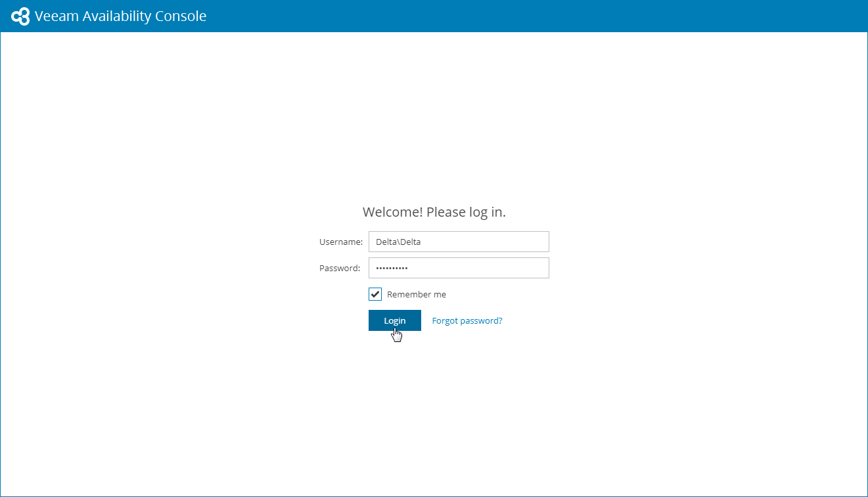Image resolution: width=868 pixels, height=497 pixels.
Task: Click the Password: label
Action: pos(340,268)
